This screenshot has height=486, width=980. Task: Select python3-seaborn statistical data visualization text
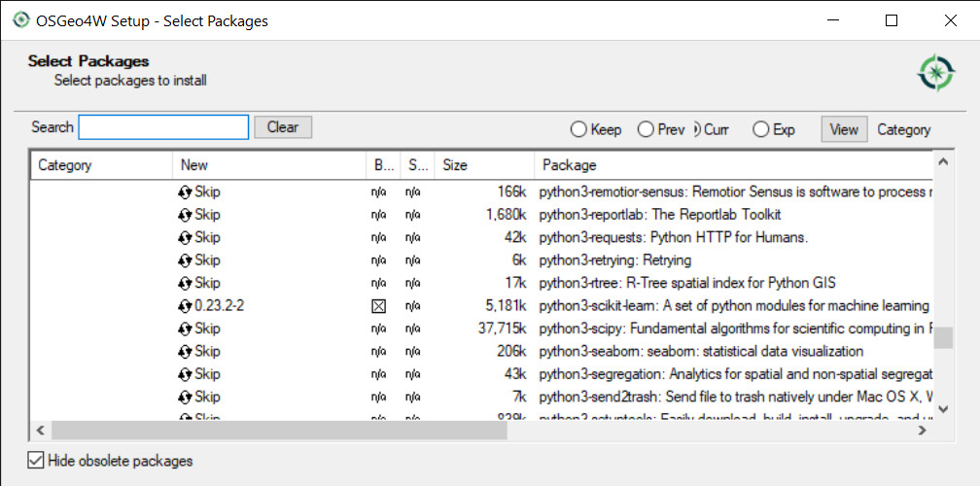pyautogui.click(x=701, y=352)
